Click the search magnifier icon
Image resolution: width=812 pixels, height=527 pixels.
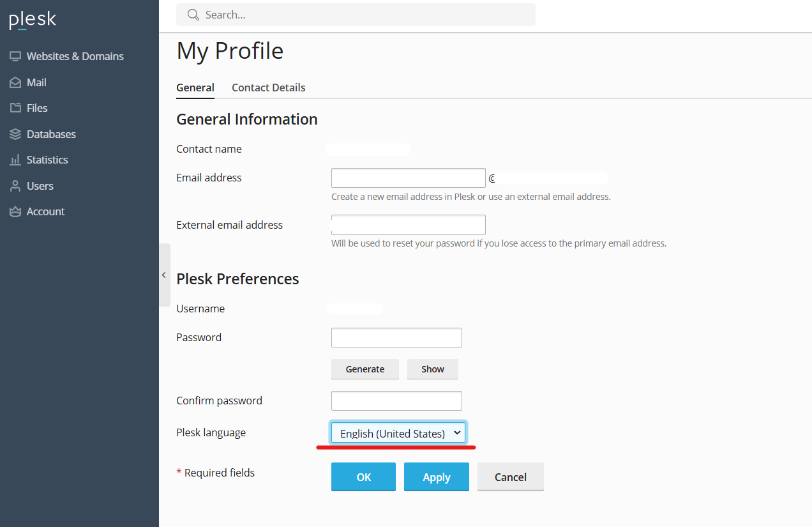pos(193,14)
